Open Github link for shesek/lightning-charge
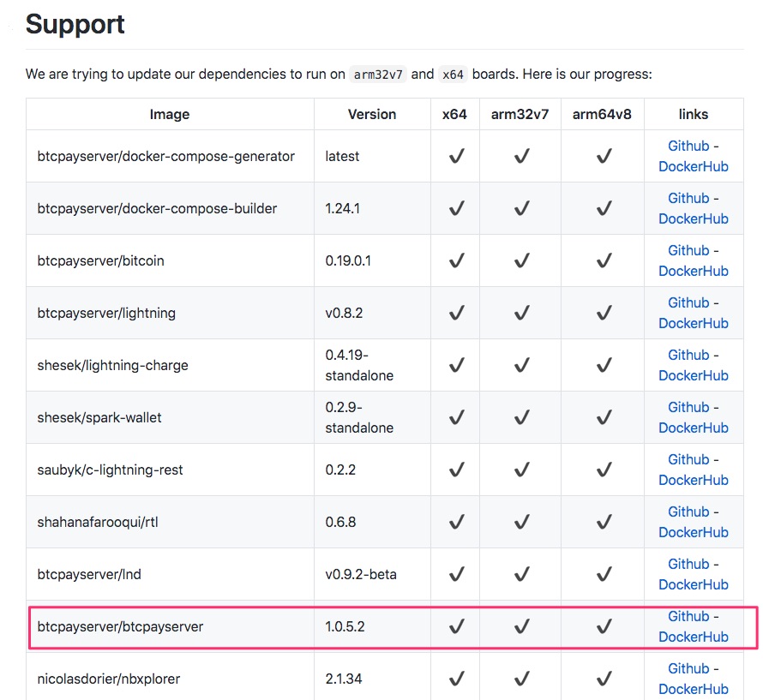This screenshot has height=700, width=763. (x=688, y=355)
